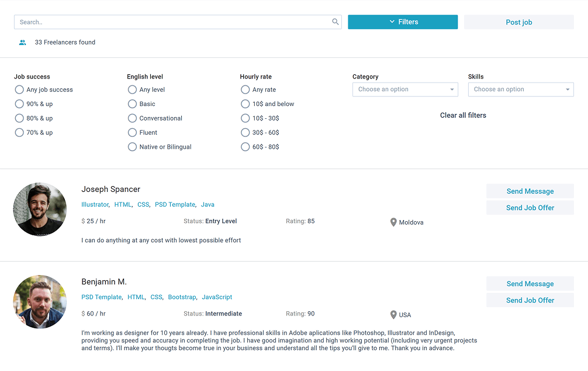Clear all filters
The image size is (588, 371).
tap(463, 115)
